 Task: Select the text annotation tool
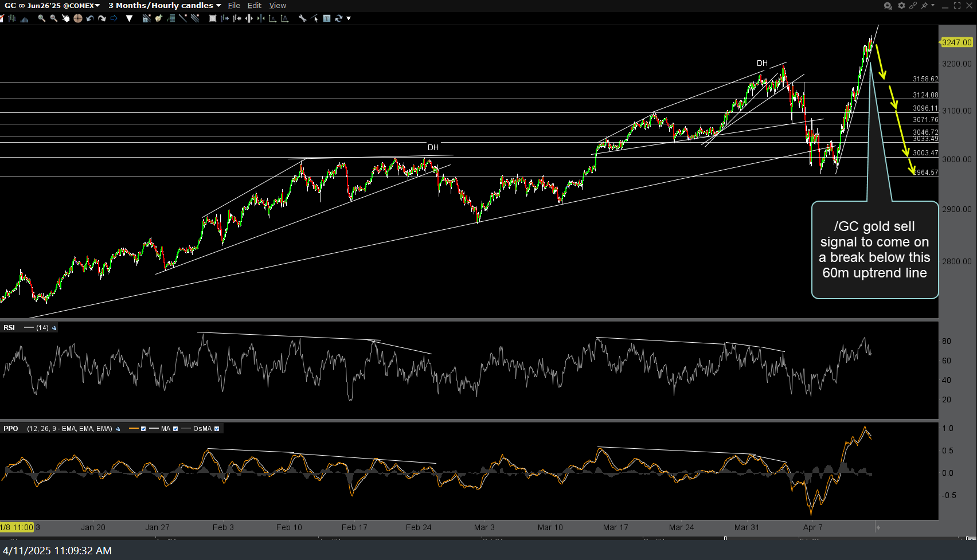(326, 18)
